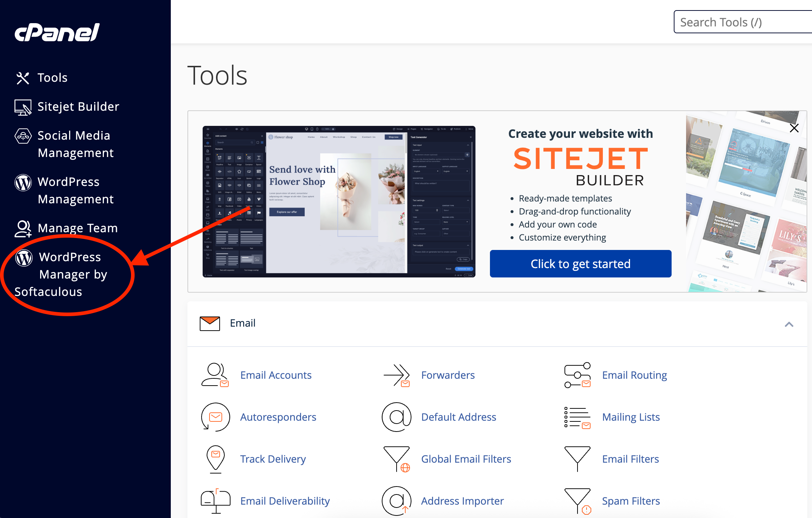This screenshot has height=518, width=812.
Task: Click the Autoresponders icon
Action: point(216,417)
